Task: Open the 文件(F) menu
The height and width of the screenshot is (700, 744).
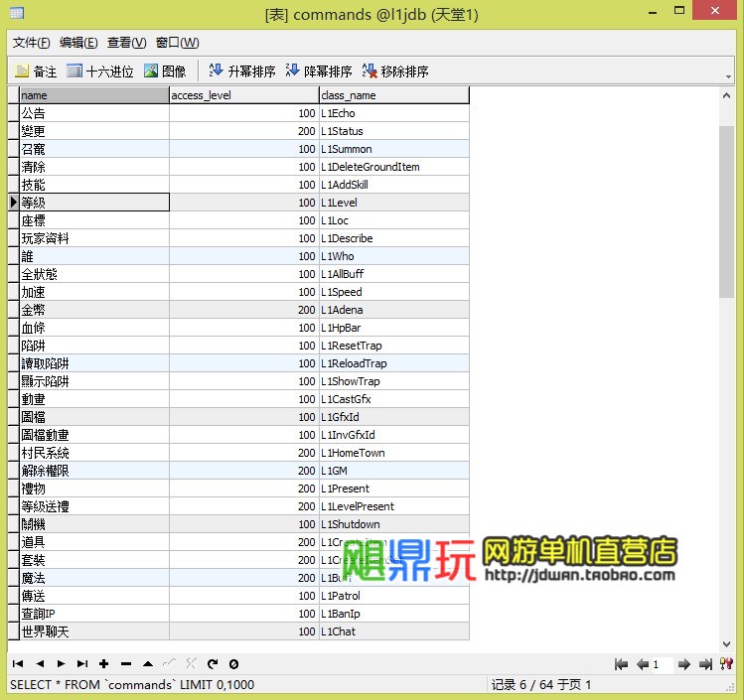Action: pos(31,43)
